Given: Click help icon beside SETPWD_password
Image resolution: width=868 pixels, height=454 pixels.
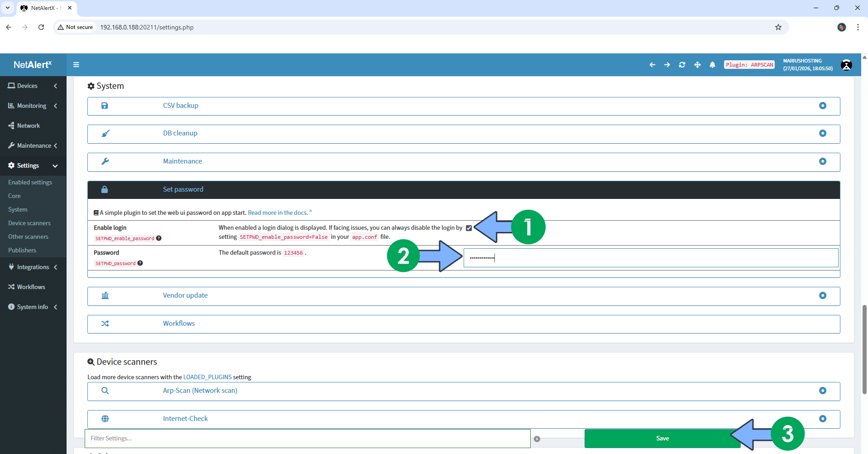Looking at the screenshot, I should (140, 263).
